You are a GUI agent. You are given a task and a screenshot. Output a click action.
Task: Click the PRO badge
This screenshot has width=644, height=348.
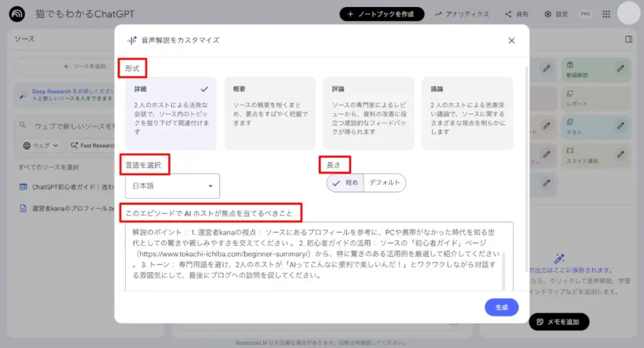[586, 14]
